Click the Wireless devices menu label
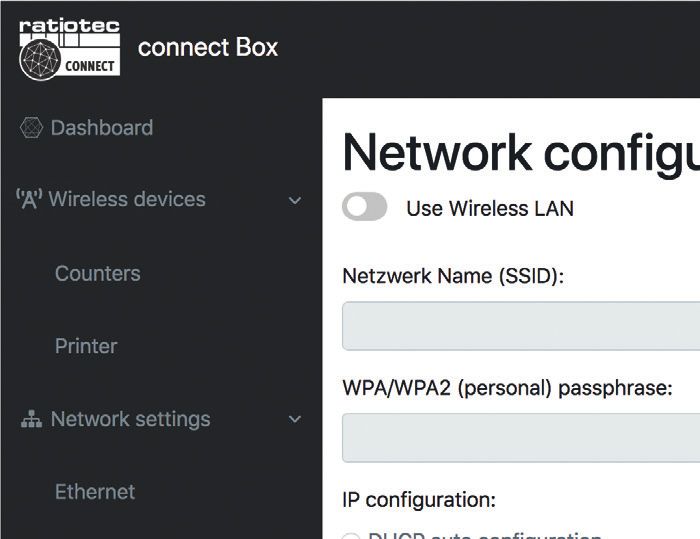The height and width of the screenshot is (539, 700). (x=127, y=199)
